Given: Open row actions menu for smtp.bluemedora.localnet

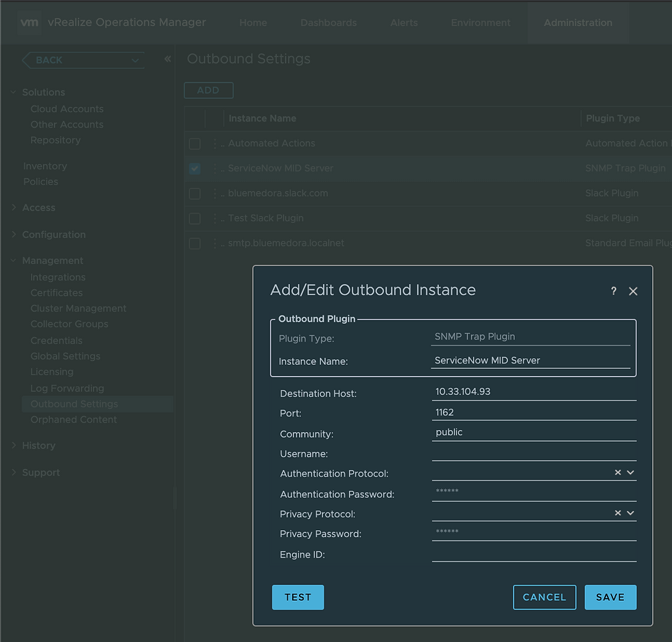Looking at the screenshot, I should 215,243.
